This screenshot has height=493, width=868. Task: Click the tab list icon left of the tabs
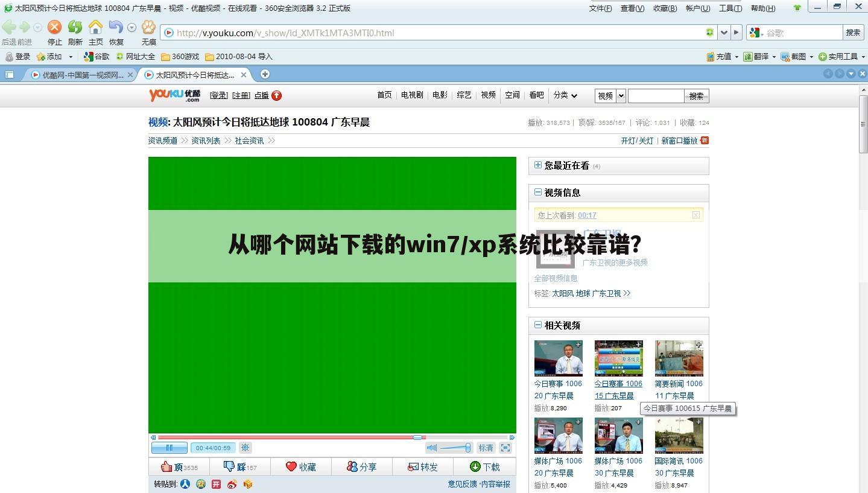click(x=9, y=75)
